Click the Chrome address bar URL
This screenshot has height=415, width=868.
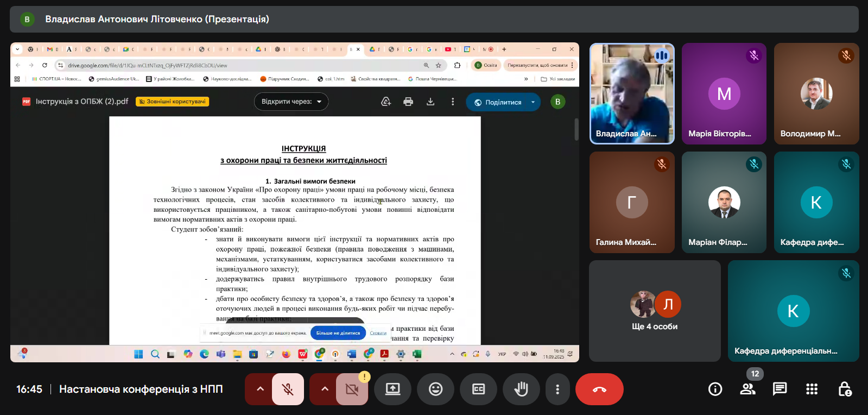[x=148, y=65]
